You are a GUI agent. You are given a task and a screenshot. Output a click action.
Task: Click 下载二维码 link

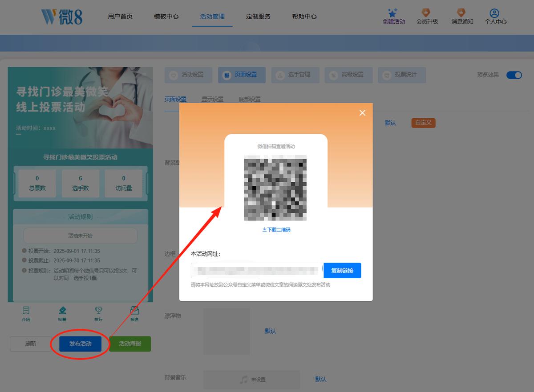click(276, 230)
